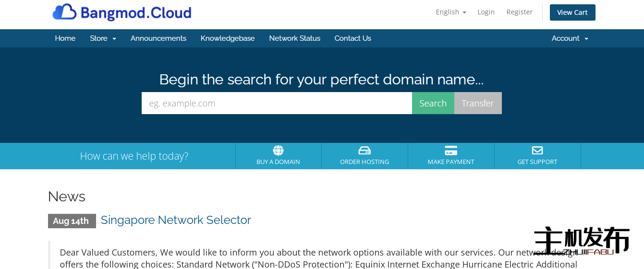Focus the domain name search field

tap(277, 103)
